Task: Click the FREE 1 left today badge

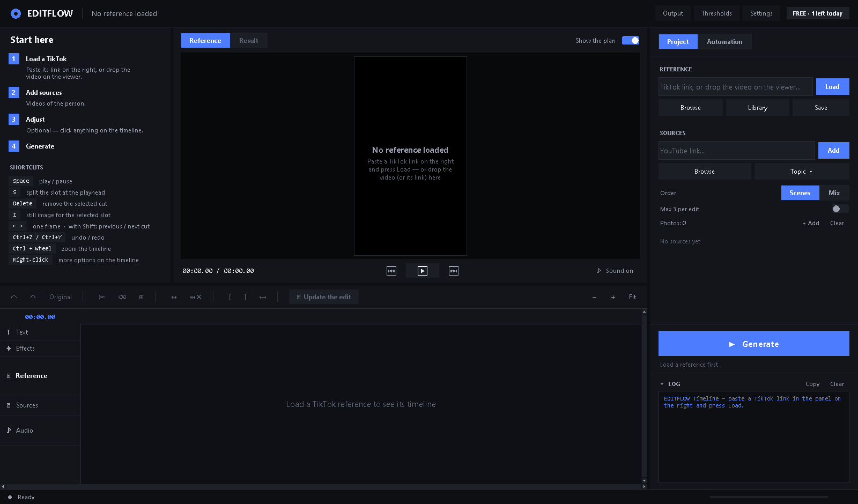Action: point(818,13)
